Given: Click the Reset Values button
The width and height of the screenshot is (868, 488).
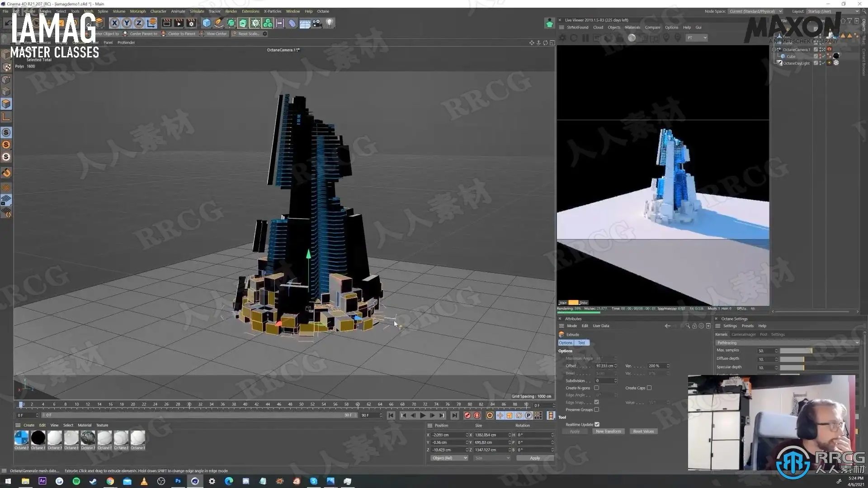Looking at the screenshot, I should click(643, 431).
